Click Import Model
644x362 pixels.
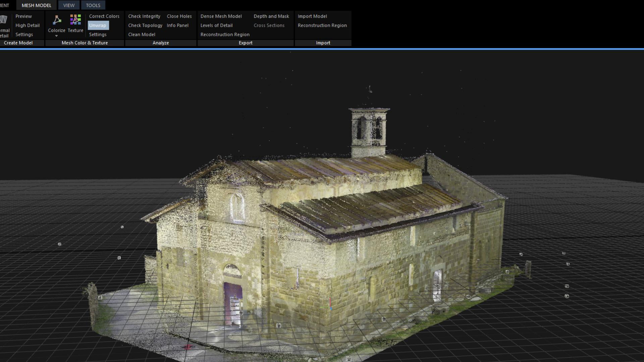(x=312, y=16)
